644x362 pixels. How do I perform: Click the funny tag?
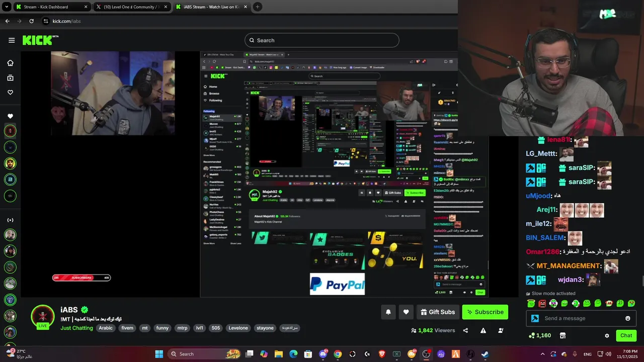pos(162,328)
